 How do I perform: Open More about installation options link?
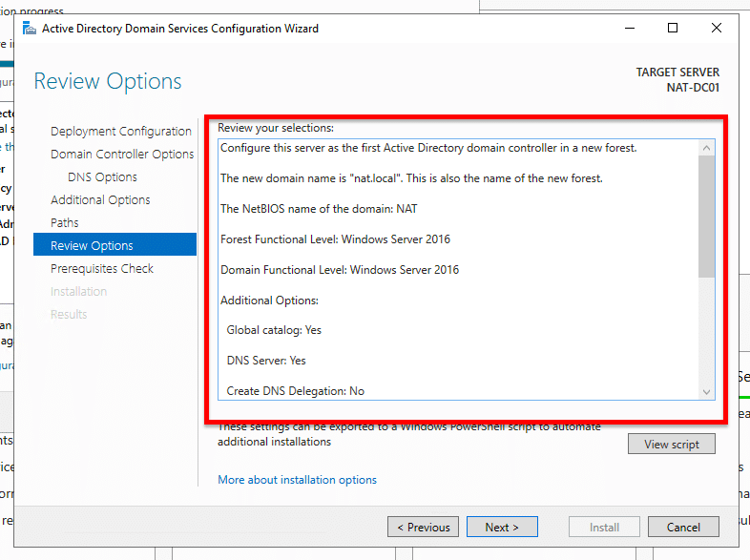tap(297, 480)
